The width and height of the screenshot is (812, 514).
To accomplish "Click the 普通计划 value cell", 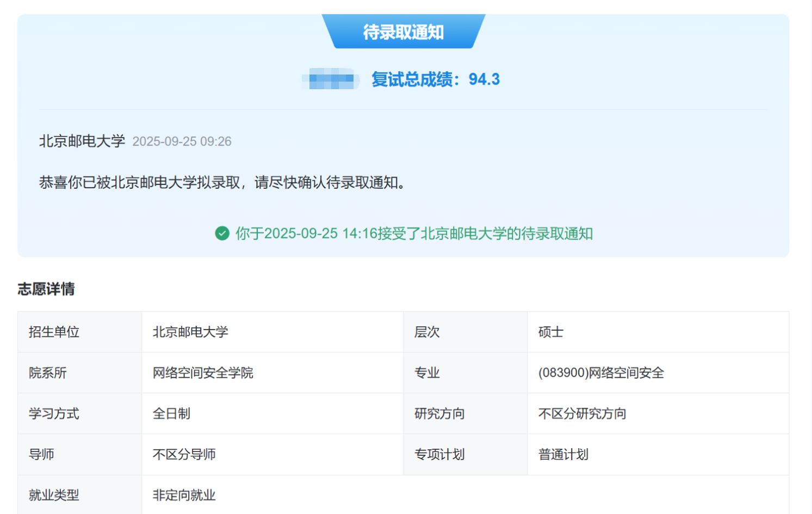I will (658, 454).
